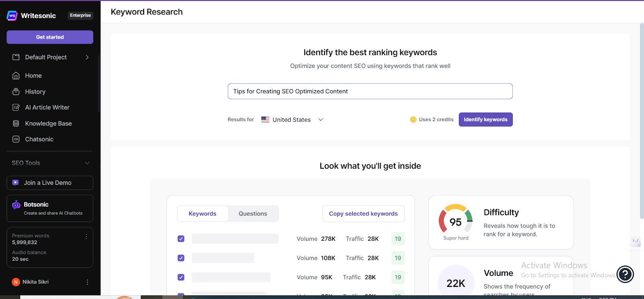Toggle checkbox for Volume 278K keyword row
Image resolution: width=644 pixels, height=299 pixels.
tap(181, 239)
